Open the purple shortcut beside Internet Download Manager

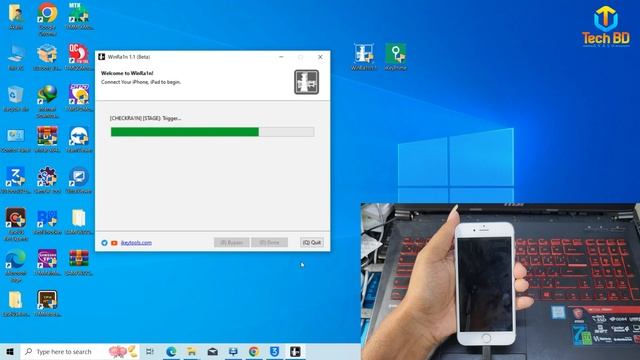click(79, 98)
